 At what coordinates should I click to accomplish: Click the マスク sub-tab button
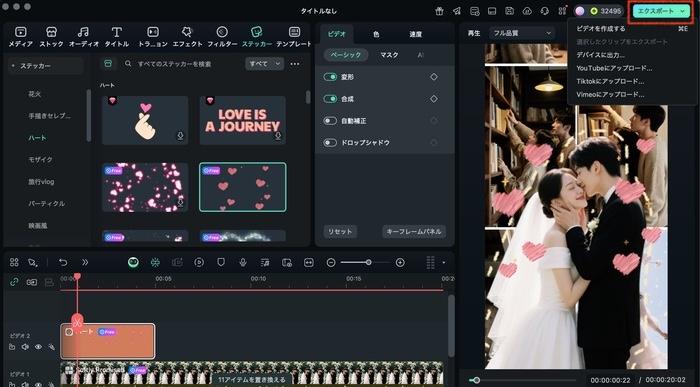coord(389,55)
